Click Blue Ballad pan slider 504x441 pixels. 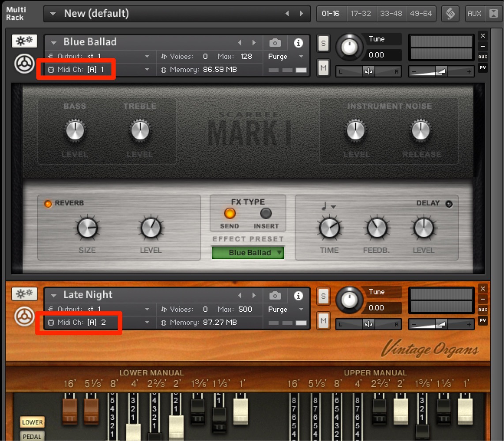click(x=369, y=71)
